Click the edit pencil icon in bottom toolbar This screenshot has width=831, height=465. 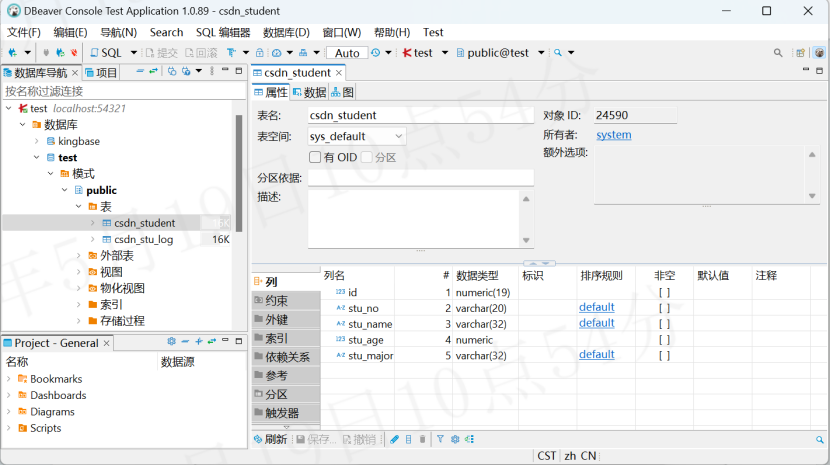(x=394, y=439)
